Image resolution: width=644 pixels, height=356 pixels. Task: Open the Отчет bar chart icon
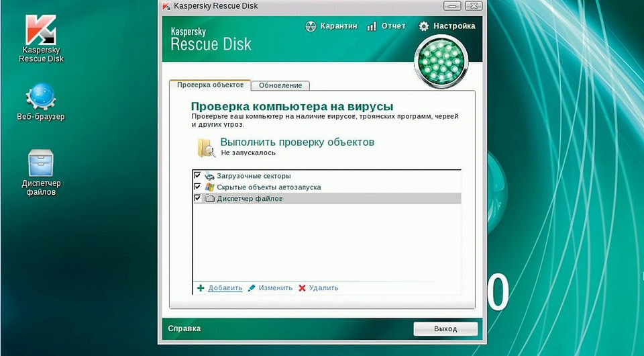372,26
